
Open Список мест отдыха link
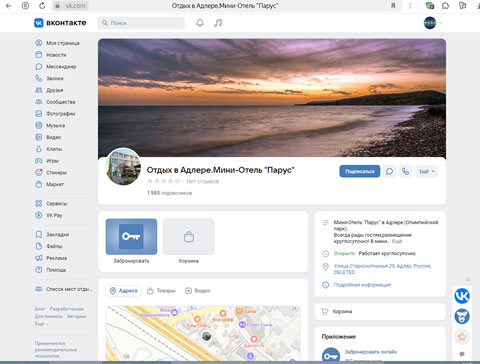pos(64,289)
